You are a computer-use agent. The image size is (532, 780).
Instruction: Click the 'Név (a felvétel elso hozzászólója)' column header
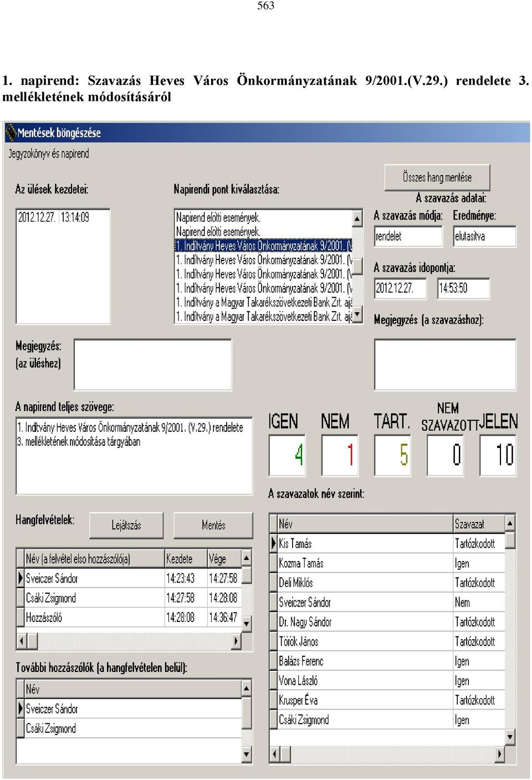point(94,559)
